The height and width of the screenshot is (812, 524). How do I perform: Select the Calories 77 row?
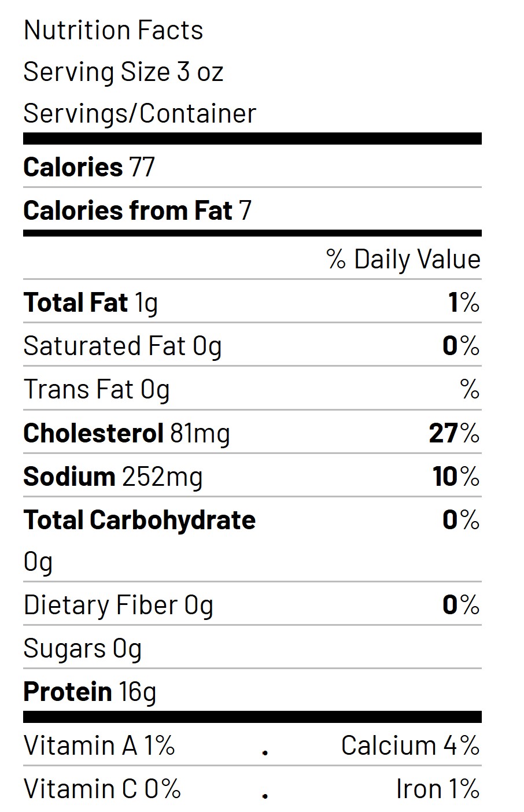pos(252,167)
